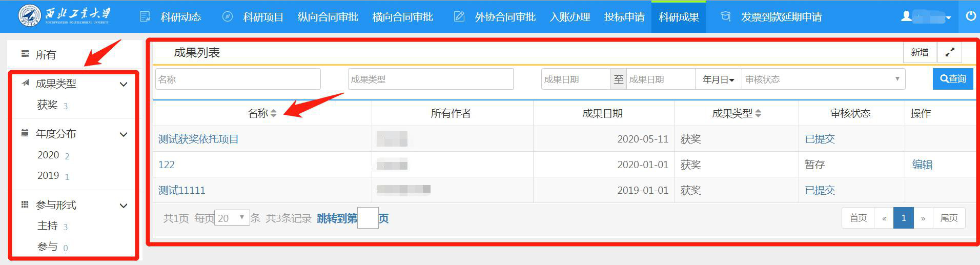Click the 科研动态 news icon
980x265 pixels.
(x=146, y=17)
